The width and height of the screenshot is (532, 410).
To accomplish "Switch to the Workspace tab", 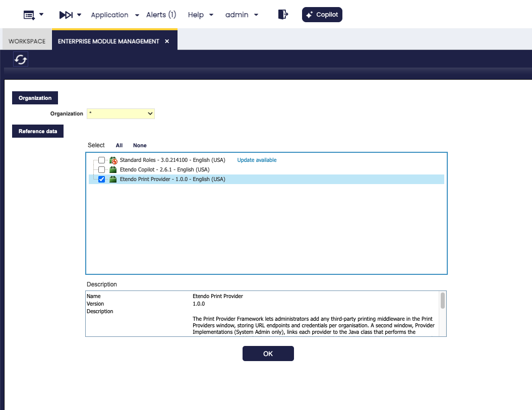I will coord(27,41).
